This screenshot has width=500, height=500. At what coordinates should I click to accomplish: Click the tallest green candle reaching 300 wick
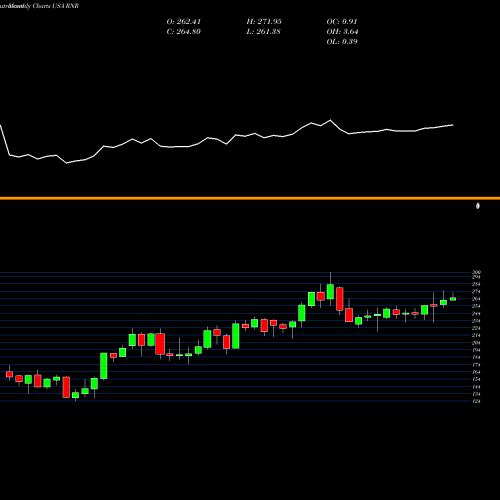[x=330, y=292]
